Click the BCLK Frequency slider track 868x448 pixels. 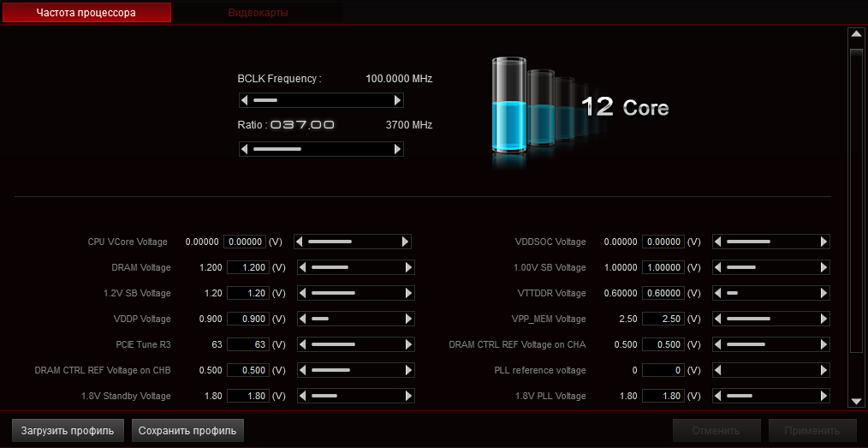point(321,100)
